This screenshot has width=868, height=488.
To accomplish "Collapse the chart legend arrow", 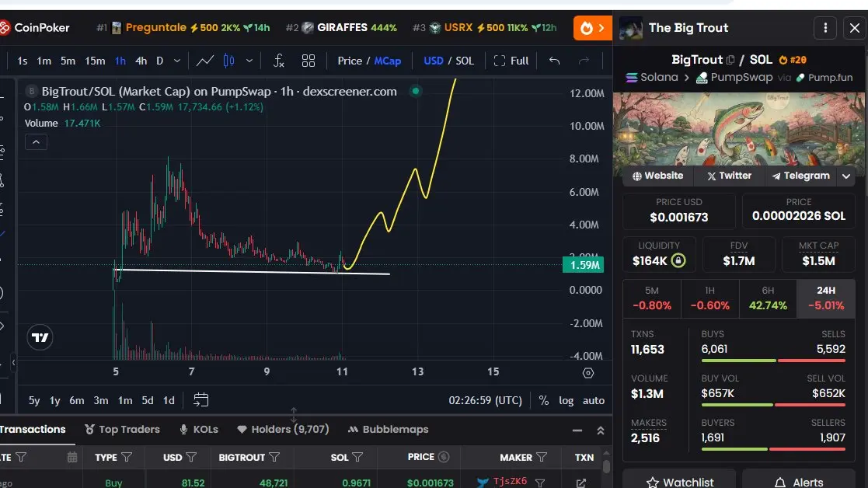I will click(36, 142).
